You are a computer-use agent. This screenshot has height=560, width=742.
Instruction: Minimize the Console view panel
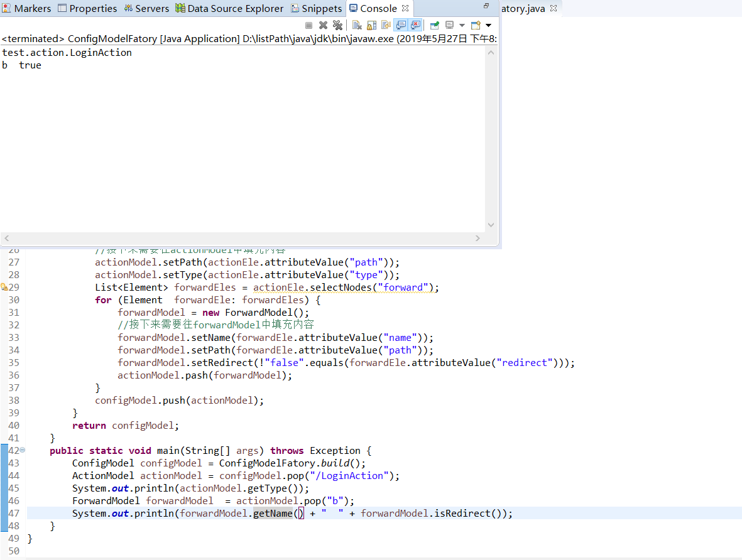[486, 6]
